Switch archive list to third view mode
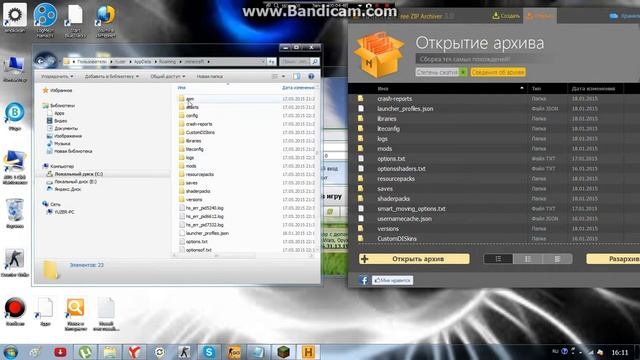 557,259
